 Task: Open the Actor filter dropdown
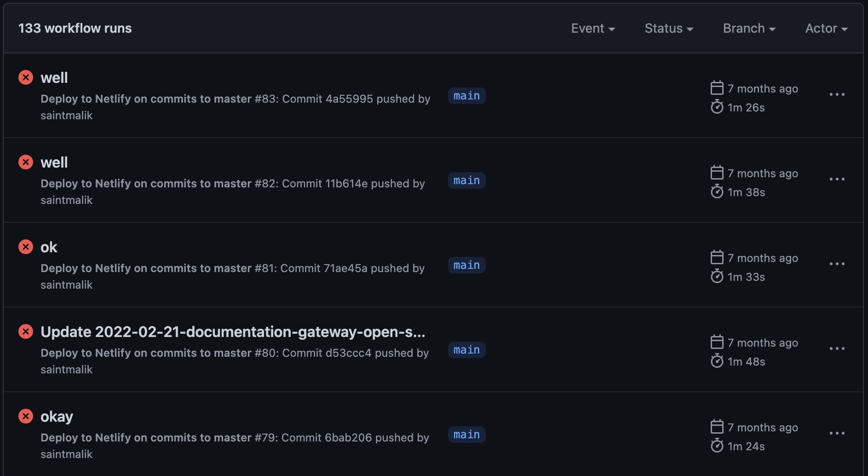tap(827, 29)
